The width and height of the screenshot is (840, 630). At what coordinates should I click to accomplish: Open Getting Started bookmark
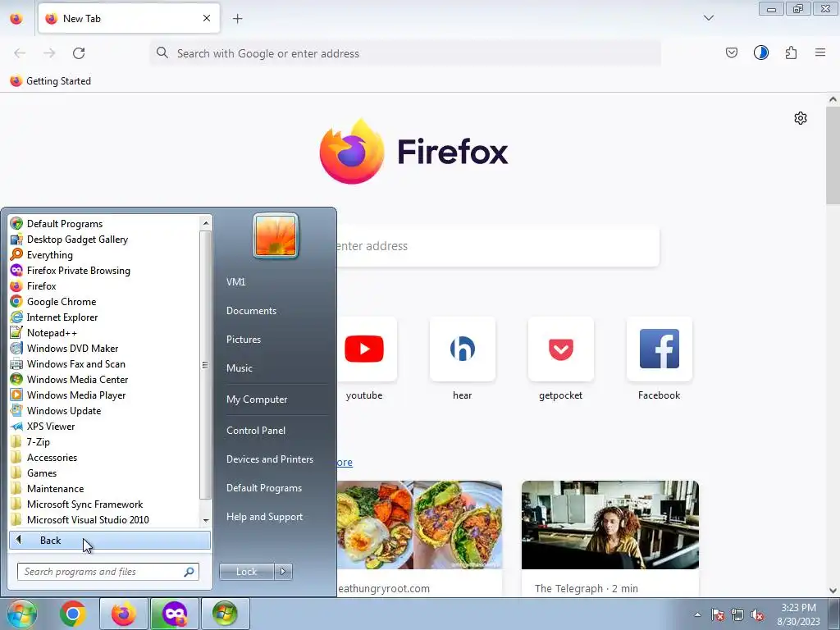coord(50,81)
